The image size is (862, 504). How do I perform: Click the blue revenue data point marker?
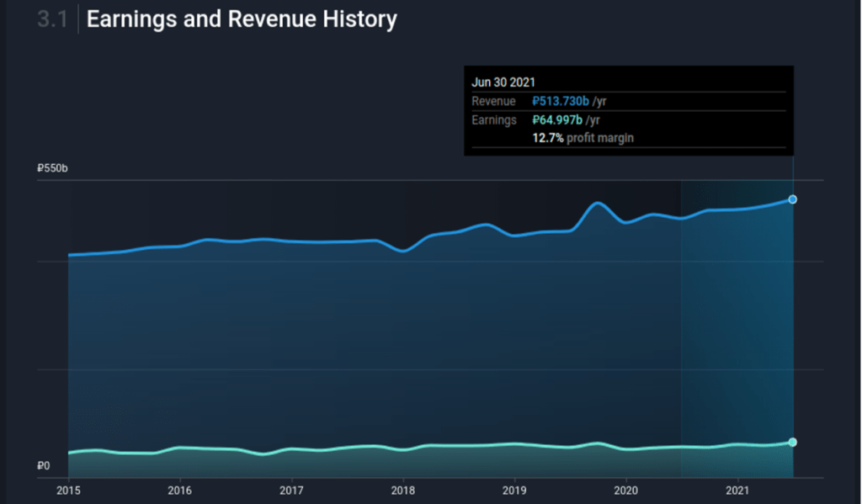point(792,199)
